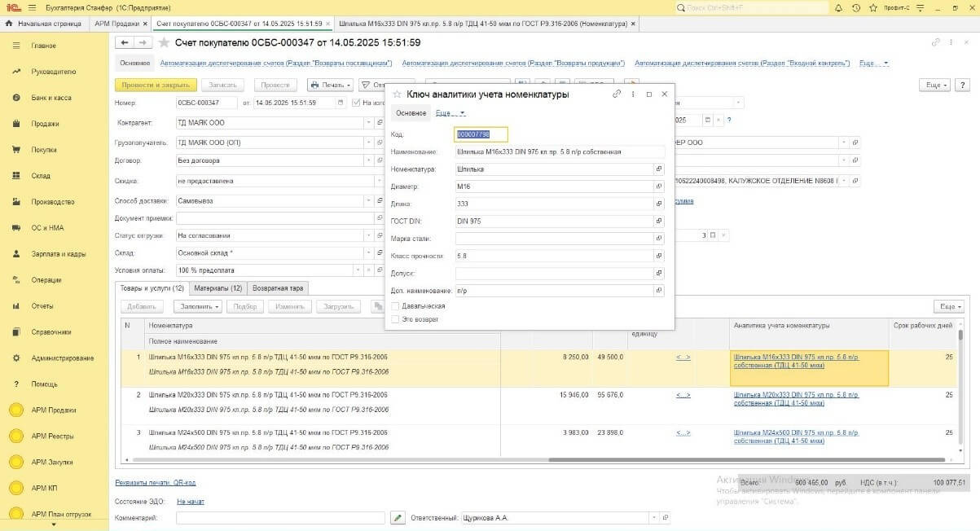Go back using the left arrow navigation button
Screen dimensions: 980x531
click(x=125, y=42)
